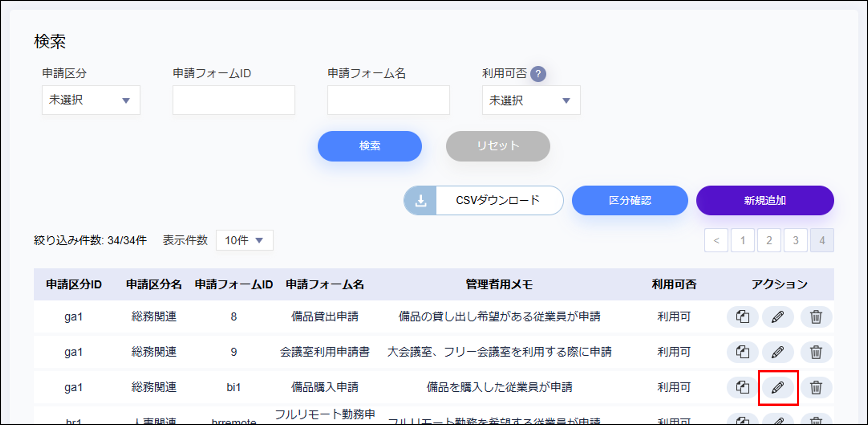Focus the 申請フォームID input field

pyautogui.click(x=234, y=100)
